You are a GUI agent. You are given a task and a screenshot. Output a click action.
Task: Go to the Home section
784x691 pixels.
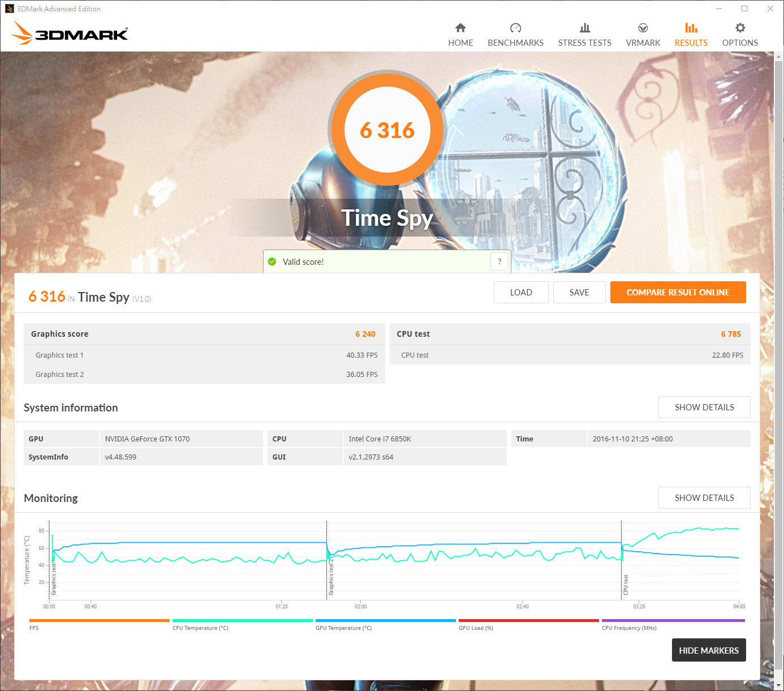(x=460, y=35)
